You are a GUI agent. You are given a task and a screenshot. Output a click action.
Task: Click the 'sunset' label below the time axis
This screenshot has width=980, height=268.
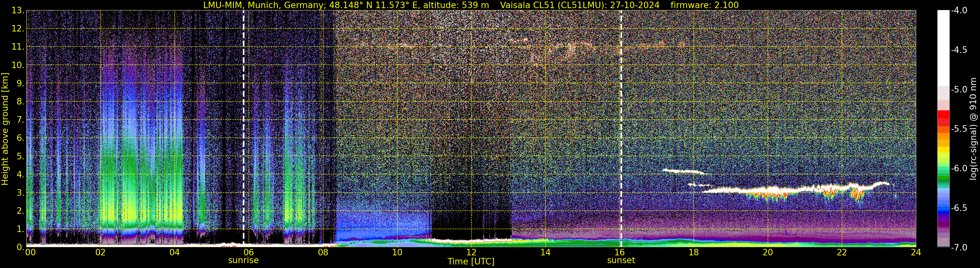pos(621,261)
